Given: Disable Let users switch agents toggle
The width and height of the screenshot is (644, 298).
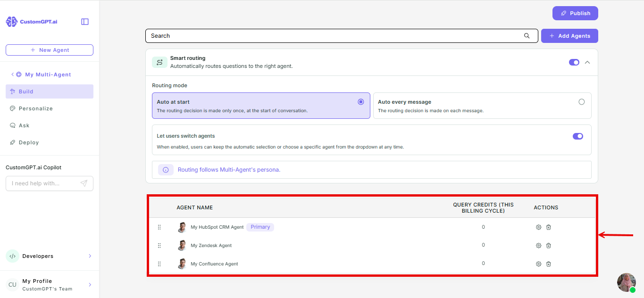Looking at the screenshot, I should tap(578, 136).
